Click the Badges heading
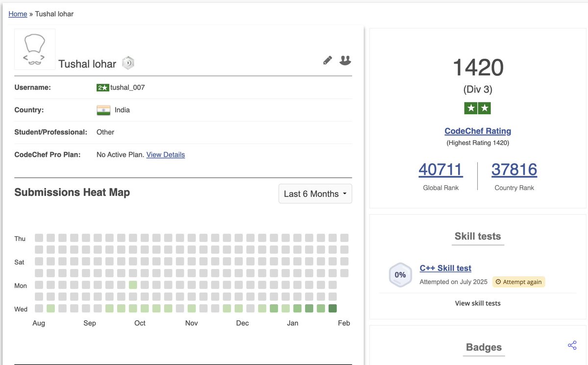 click(484, 347)
